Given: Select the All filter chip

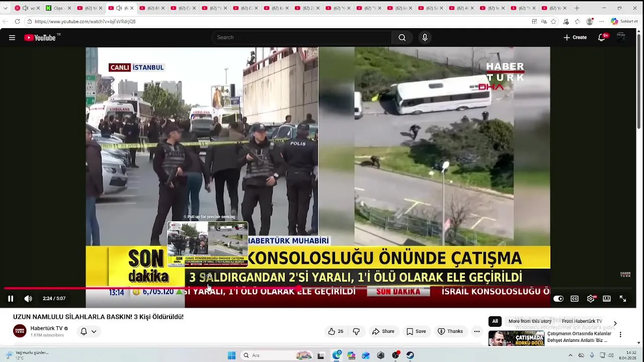Looking at the screenshot, I should [495, 321].
